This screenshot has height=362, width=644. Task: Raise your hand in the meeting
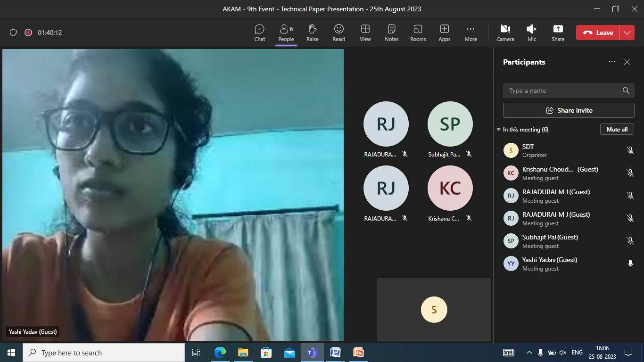tap(312, 33)
